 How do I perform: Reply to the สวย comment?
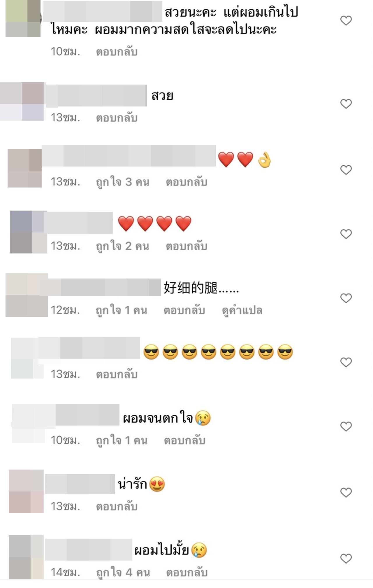click(117, 118)
